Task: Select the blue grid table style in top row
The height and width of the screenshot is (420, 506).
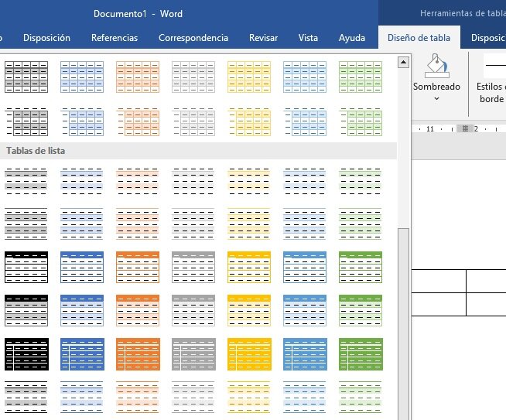Action: pos(82,77)
